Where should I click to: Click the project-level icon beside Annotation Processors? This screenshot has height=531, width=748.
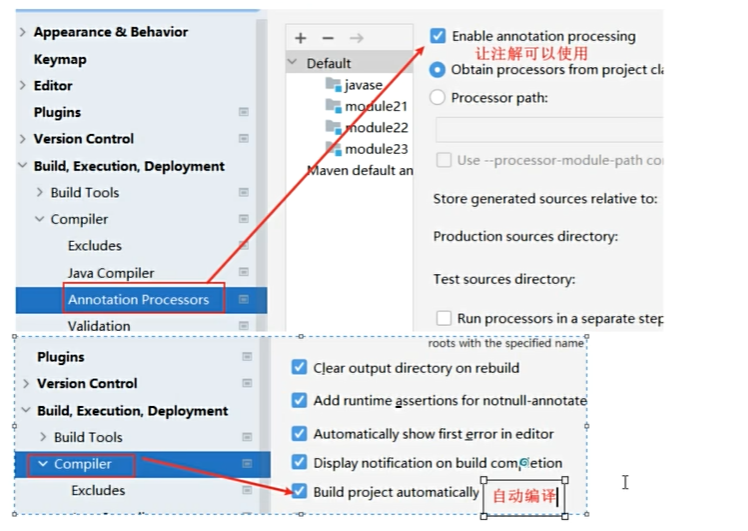coord(243,299)
